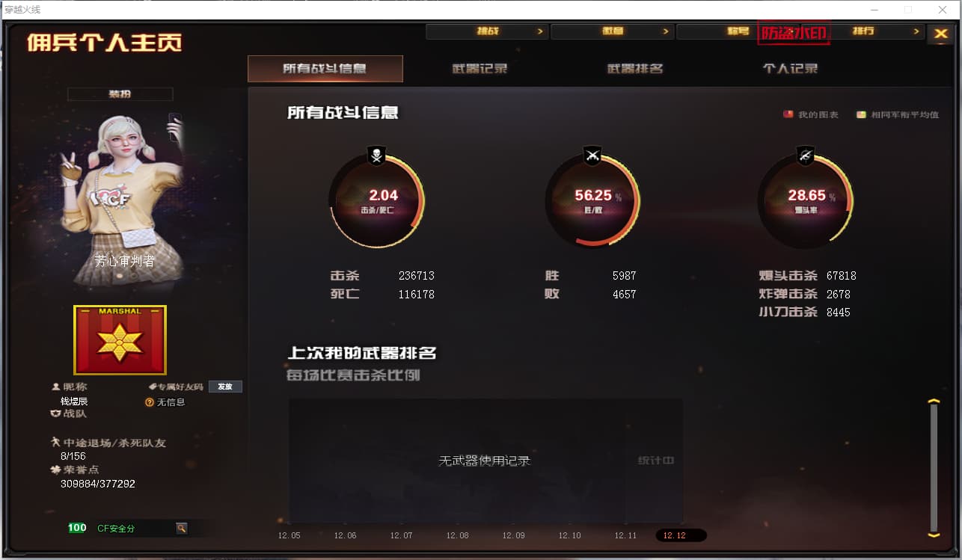Select the 12.08 date on the timeline
The height and width of the screenshot is (560, 962).
[457, 535]
